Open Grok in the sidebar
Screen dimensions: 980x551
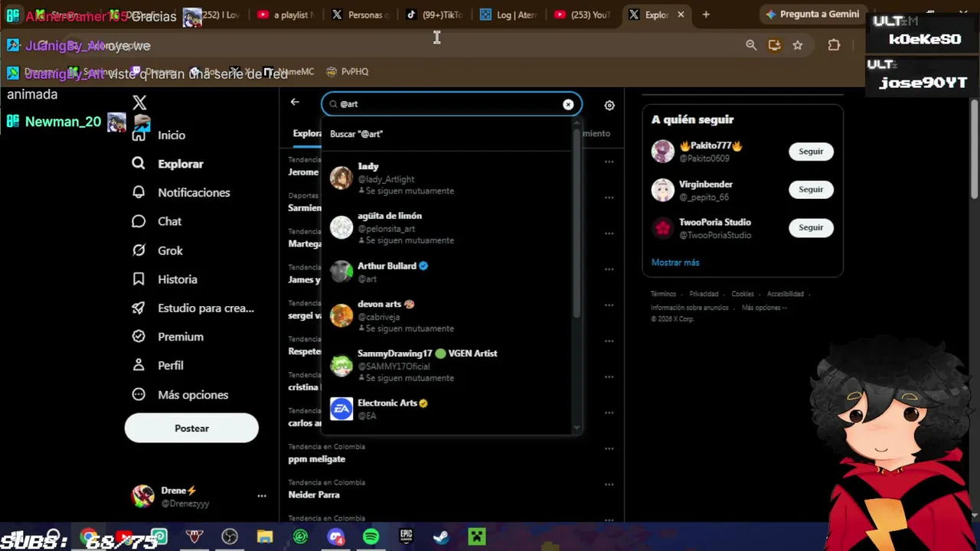tap(157, 250)
